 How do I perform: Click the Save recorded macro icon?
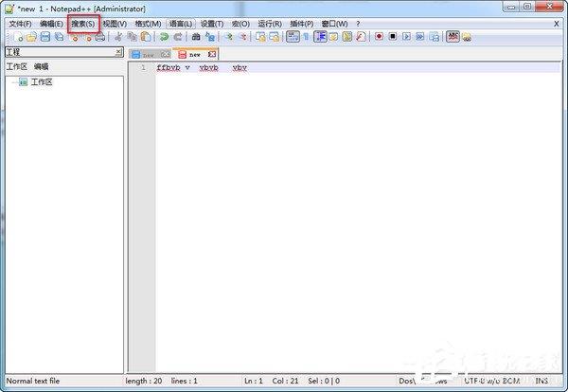435,37
